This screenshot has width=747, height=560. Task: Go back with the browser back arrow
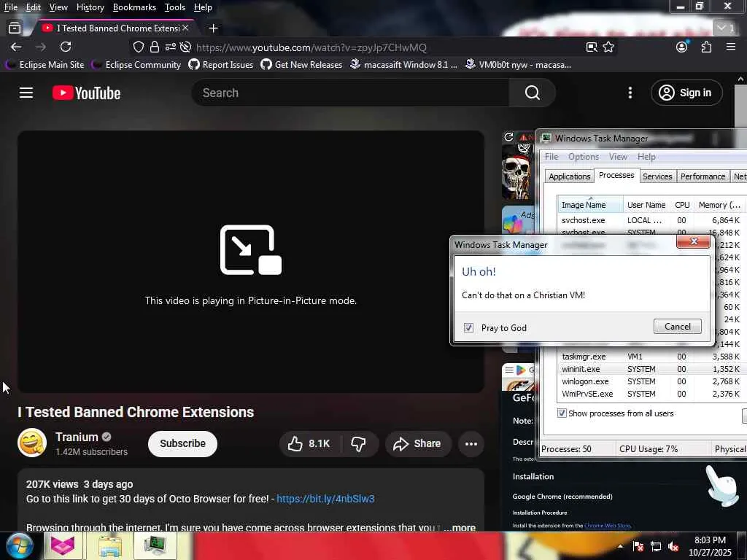point(16,47)
